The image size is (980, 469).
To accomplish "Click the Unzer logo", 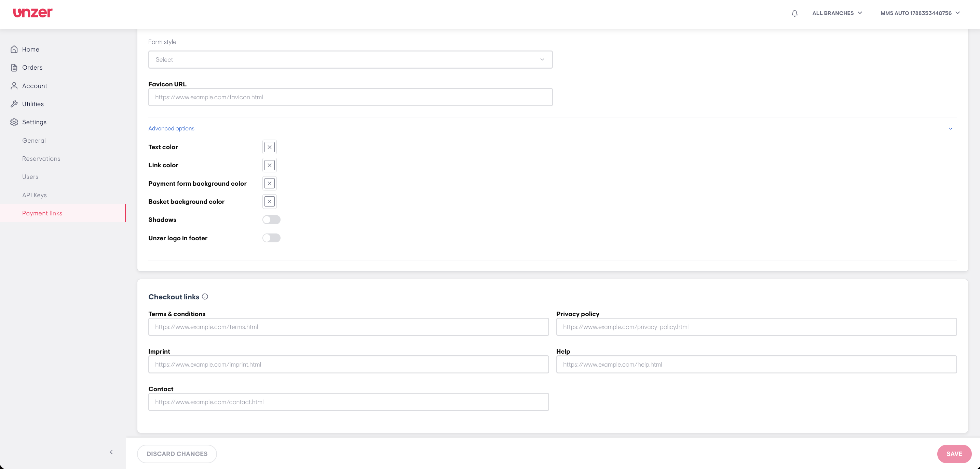I will tap(33, 13).
